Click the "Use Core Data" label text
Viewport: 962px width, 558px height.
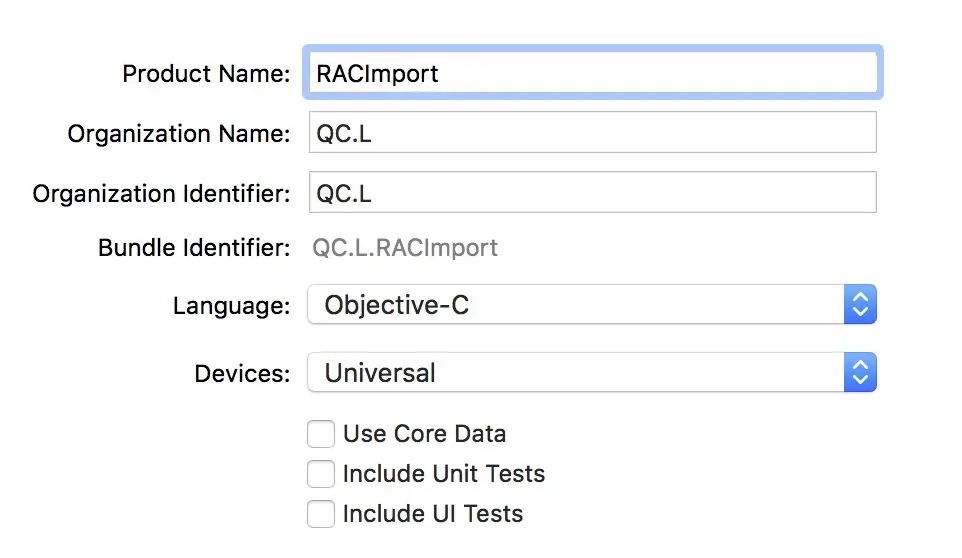click(424, 434)
